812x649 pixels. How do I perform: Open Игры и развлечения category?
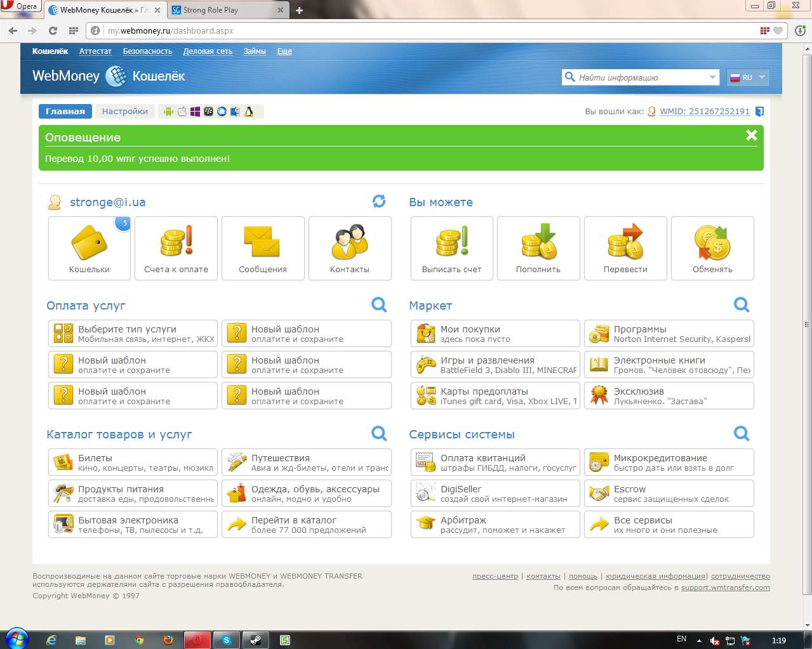[x=495, y=365]
